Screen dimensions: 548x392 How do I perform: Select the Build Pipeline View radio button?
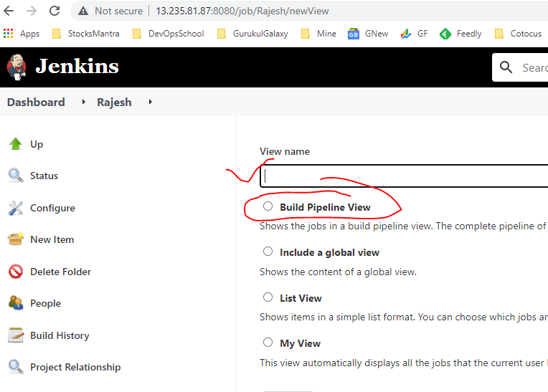[x=268, y=206]
